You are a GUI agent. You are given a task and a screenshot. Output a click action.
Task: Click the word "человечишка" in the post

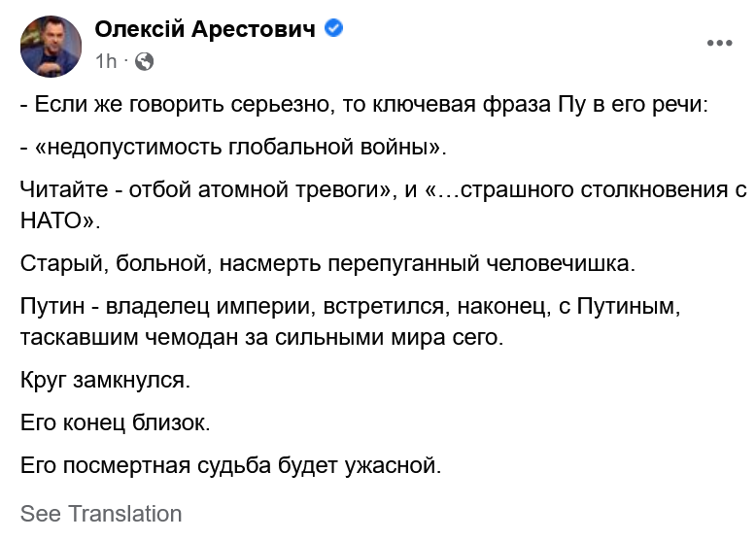[x=558, y=263]
